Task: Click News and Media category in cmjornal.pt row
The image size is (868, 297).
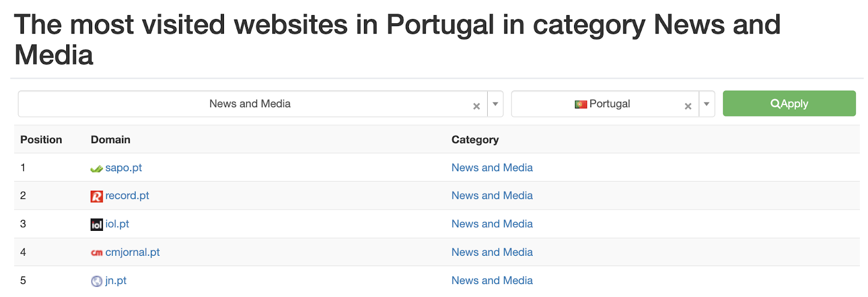Action: (x=492, y=252)
